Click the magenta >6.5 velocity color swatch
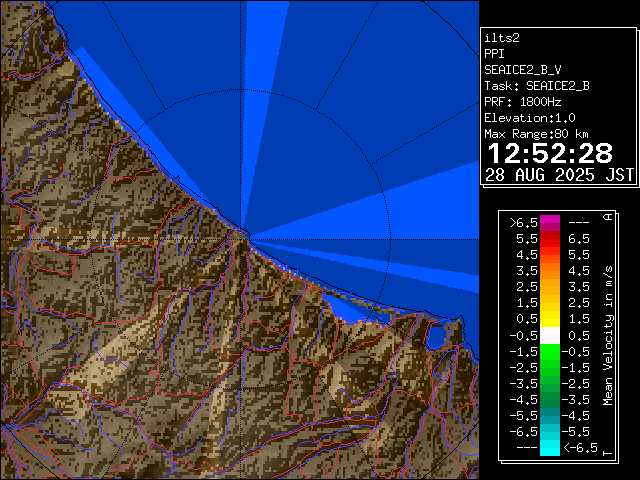 pyautogui.click(x=549, y=222)
